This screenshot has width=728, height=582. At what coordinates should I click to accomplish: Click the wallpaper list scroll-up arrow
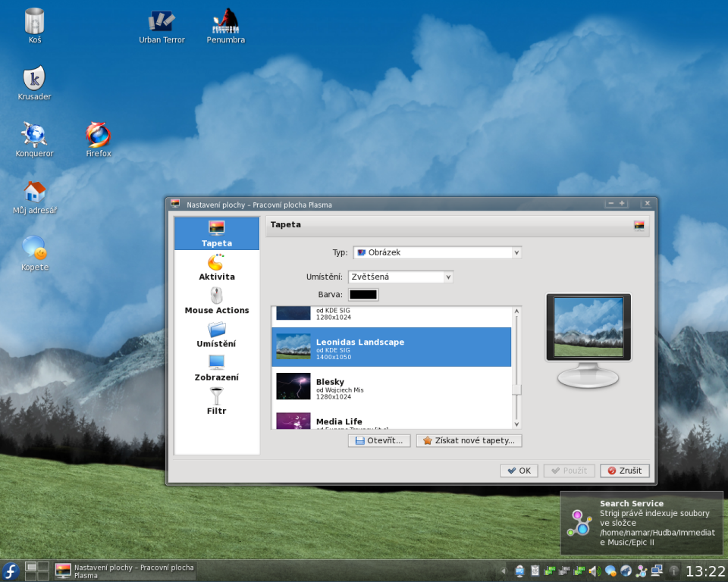tap(516, 311)
